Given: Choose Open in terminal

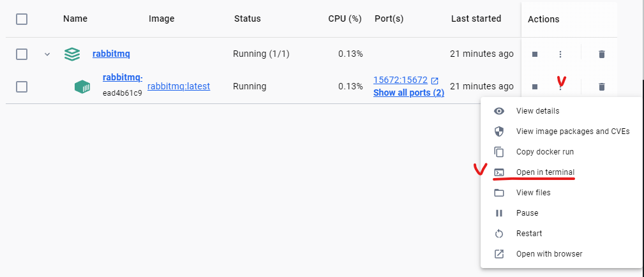Looking at the screenshot, I should tap(545, 172).
